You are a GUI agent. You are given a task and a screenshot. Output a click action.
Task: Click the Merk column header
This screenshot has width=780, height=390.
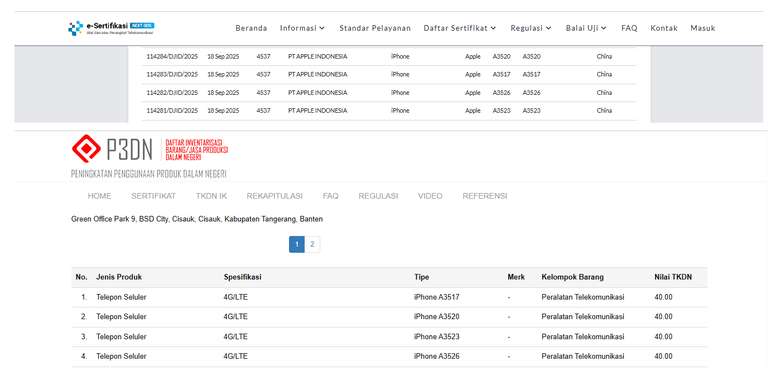(x=516, y=277)
